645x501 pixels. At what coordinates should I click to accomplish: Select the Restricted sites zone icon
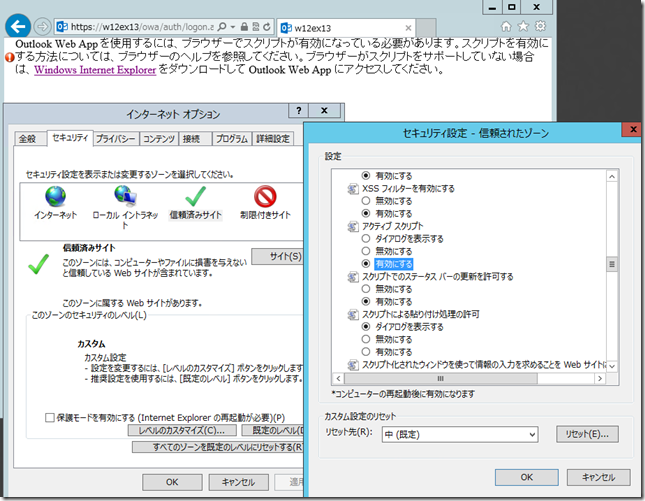point(265,196)
